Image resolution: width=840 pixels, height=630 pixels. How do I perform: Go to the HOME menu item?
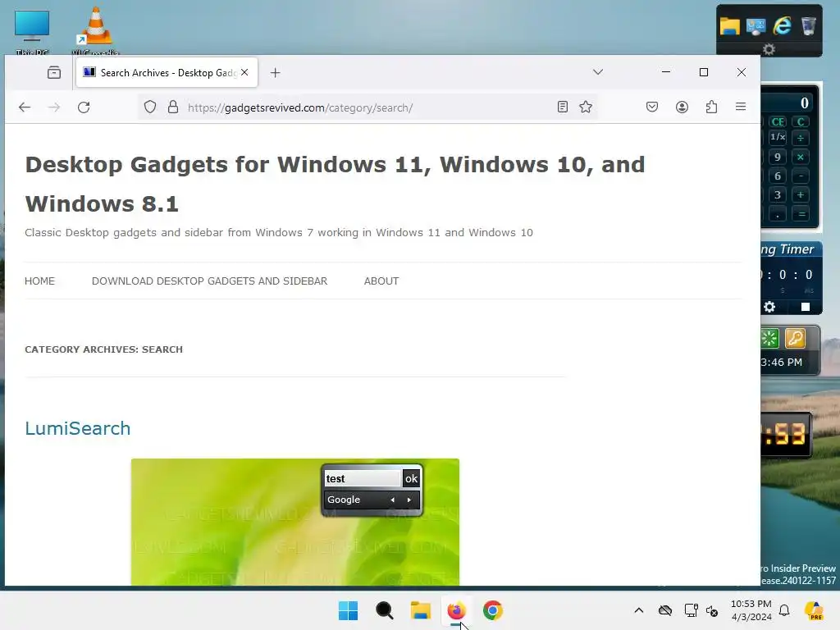39,281
